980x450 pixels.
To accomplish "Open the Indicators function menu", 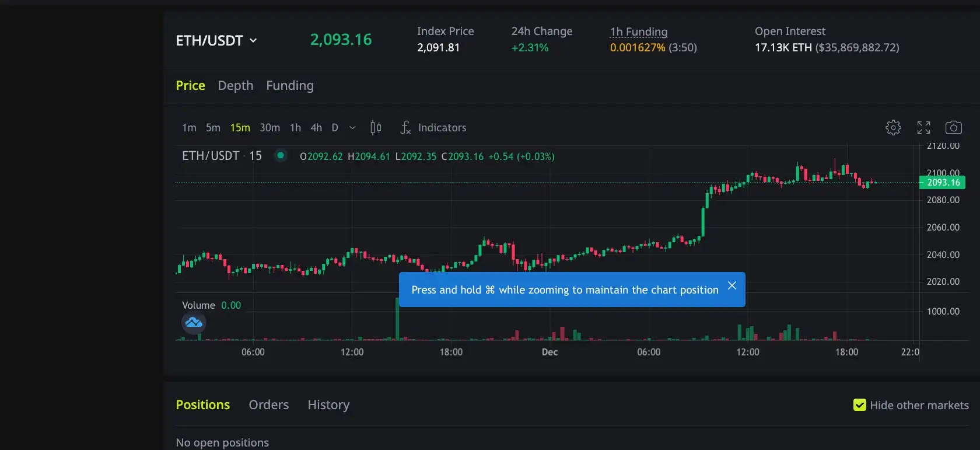I will click(x=433, y=127).
